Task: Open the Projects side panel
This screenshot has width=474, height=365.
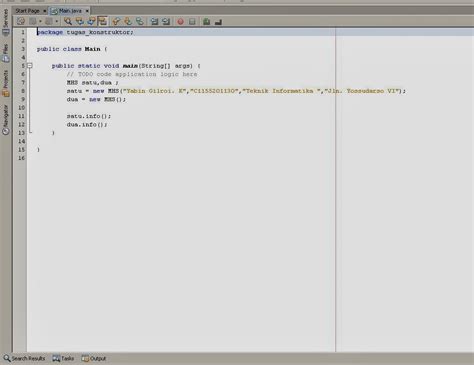Action: (5, 84)
